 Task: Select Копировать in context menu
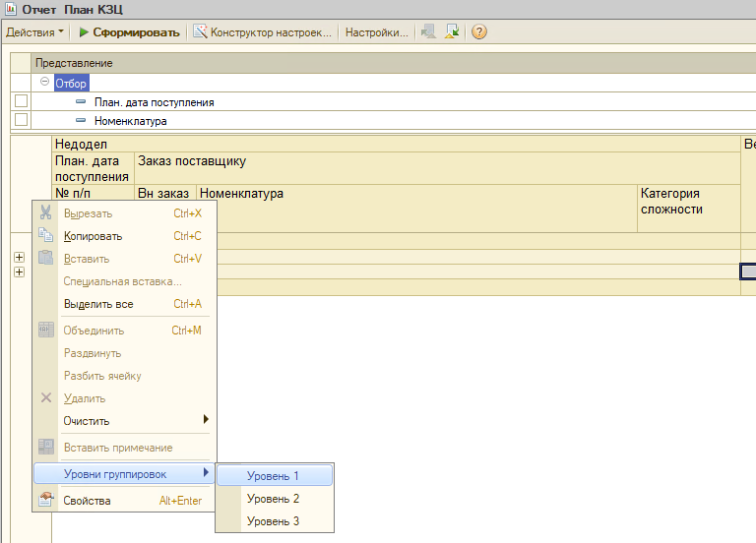(x=124, y=236)
